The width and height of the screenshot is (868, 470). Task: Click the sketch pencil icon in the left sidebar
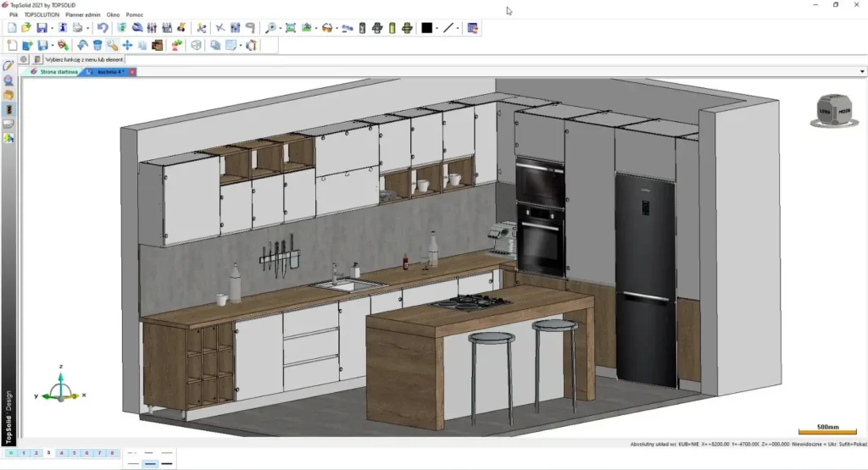click(8, 65)
